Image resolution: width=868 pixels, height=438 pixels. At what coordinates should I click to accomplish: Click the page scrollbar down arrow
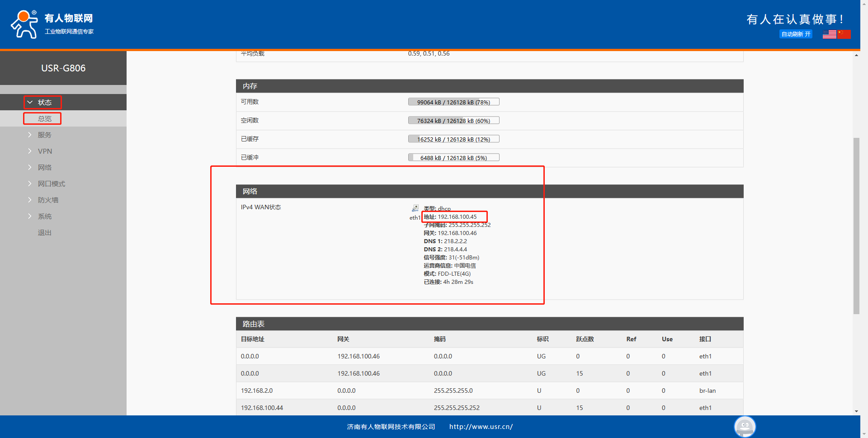(856, 411)
